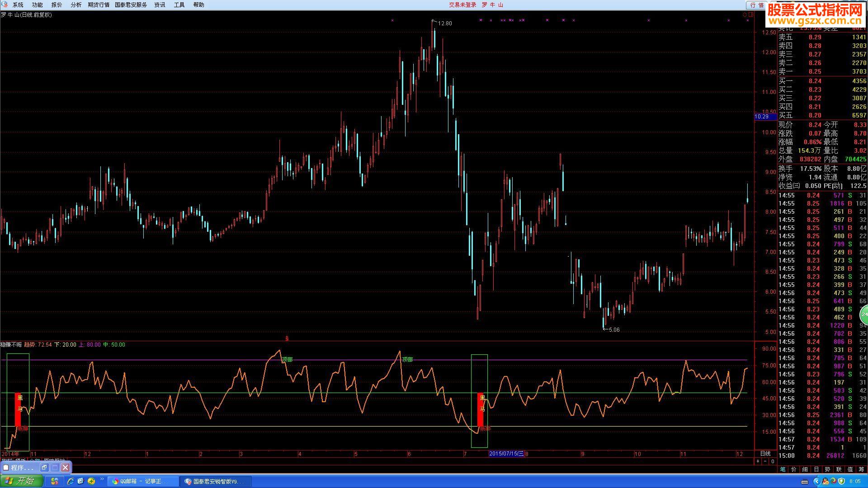Open the 资讯 menu
This screenshot has height=488, width=868.
[x=160, y=5]
